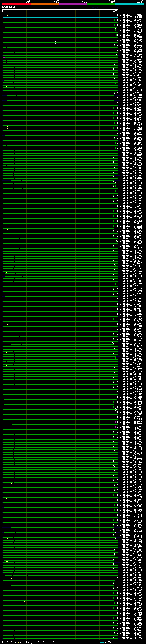The image size is (146, 644).
Task: Click hit label UniRef100_P08183
Action: pos(131,464)
